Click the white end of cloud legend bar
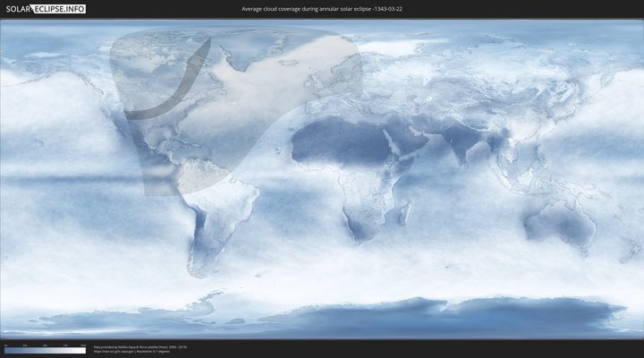Image resolution: width=644 pixels, height=358 pixels. [x=81, y=350]
